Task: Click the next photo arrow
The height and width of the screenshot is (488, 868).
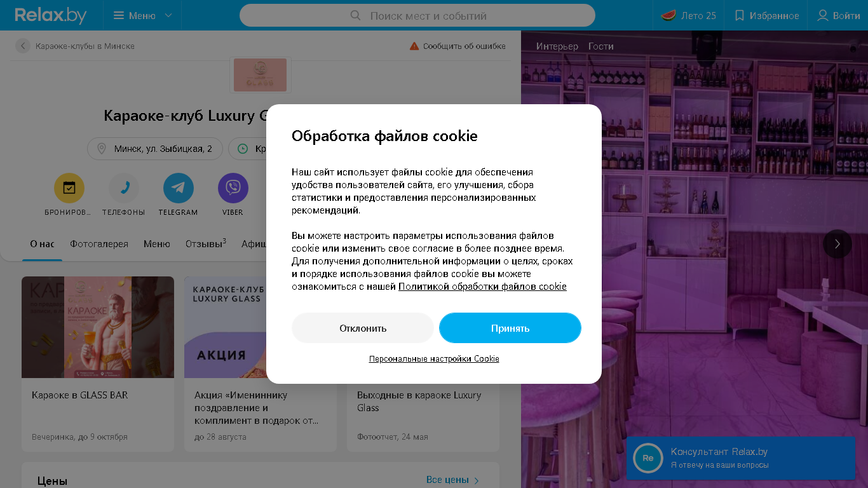Action: click(x=837, y=243)
